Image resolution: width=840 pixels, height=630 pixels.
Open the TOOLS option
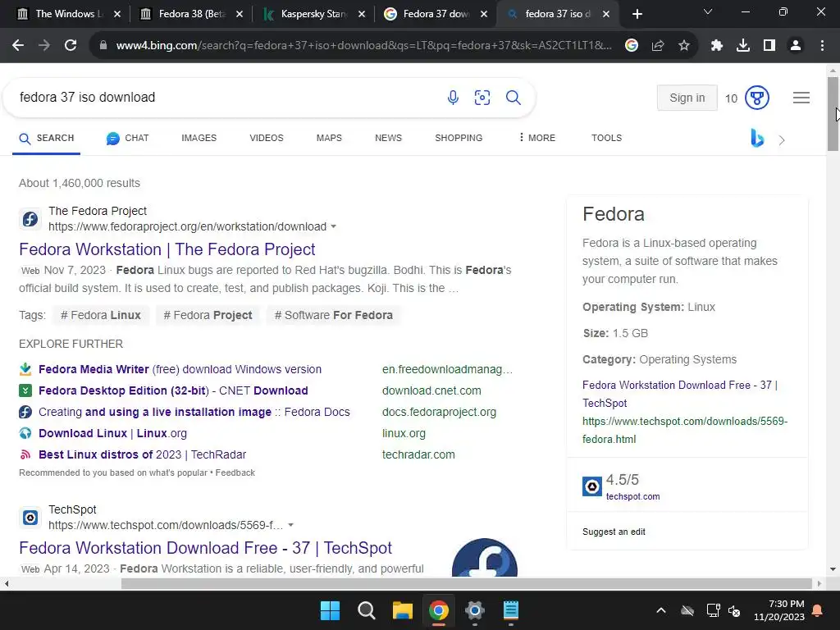(x=606, y=138)
